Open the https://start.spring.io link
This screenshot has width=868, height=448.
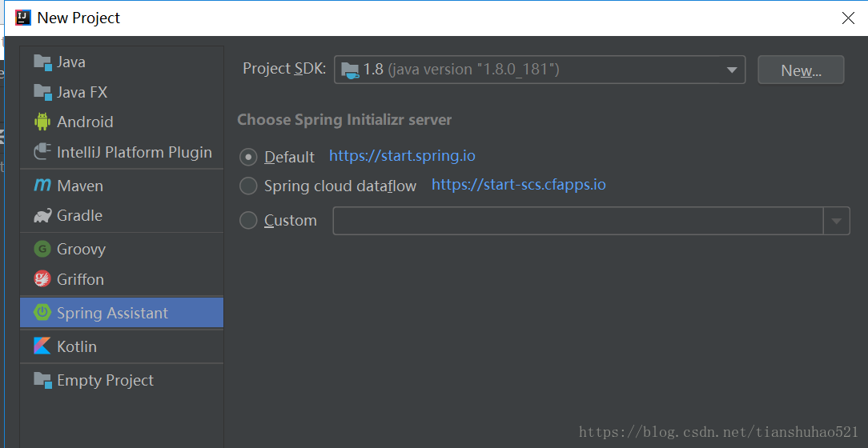pos(403,155)
